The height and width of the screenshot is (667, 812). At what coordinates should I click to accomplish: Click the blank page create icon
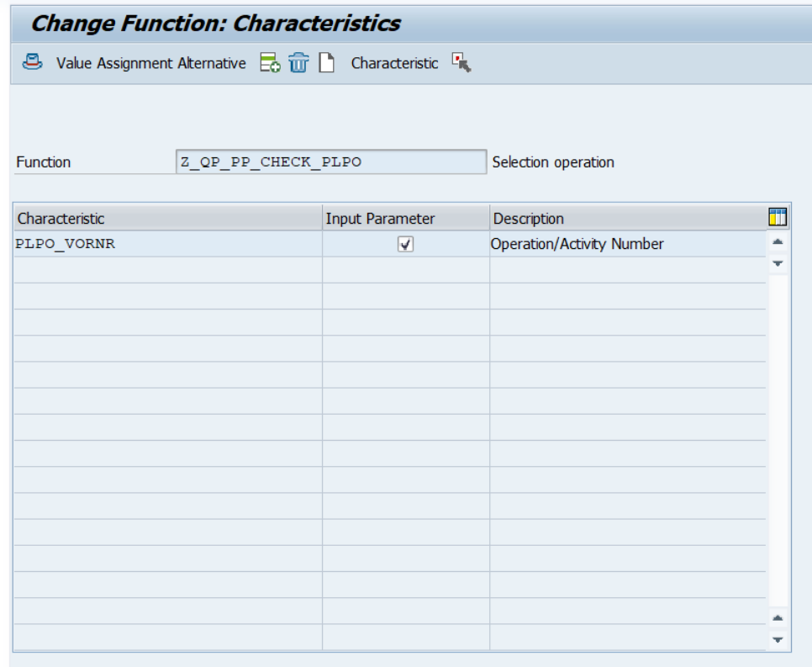[326, 63]
